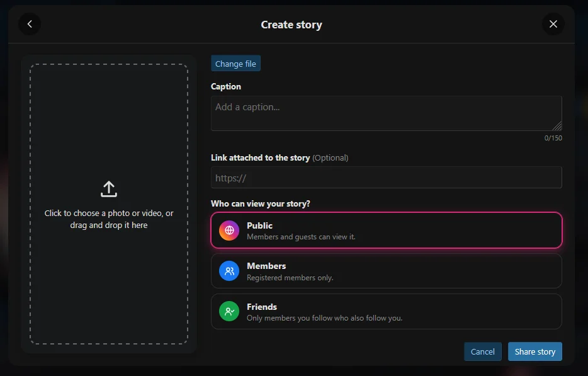
Task: Click the Caption label
Action: [226, 87]
